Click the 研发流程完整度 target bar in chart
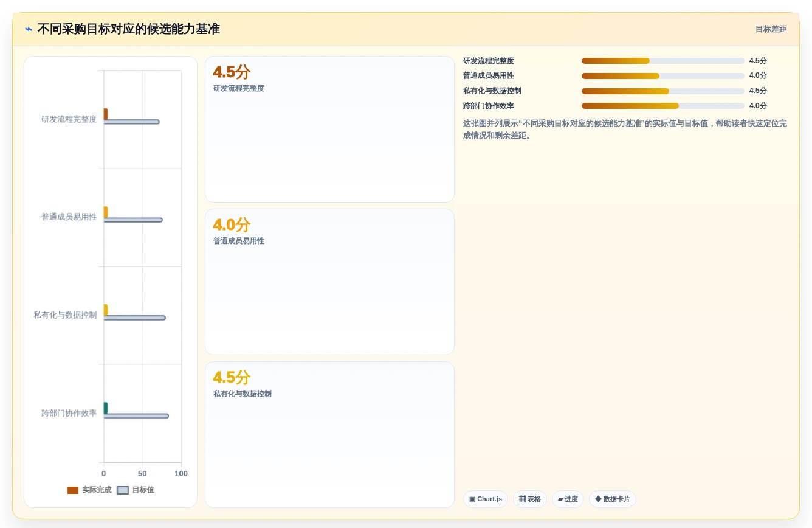Screen dimensions: 812x528 (131, 122)
